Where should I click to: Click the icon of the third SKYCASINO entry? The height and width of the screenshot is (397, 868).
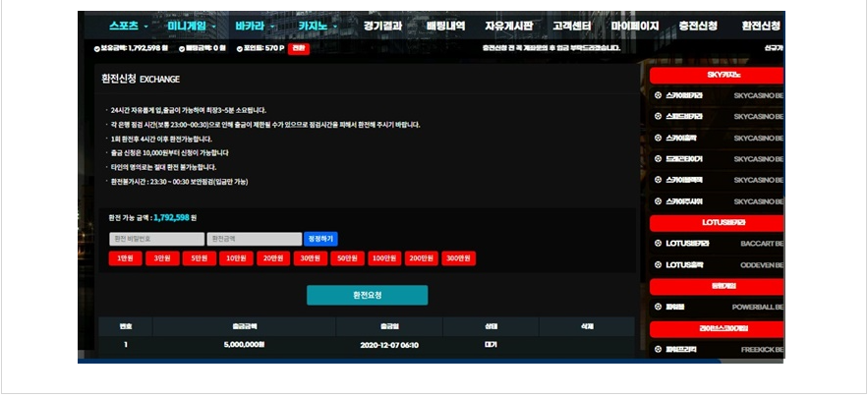coord(657,138)
